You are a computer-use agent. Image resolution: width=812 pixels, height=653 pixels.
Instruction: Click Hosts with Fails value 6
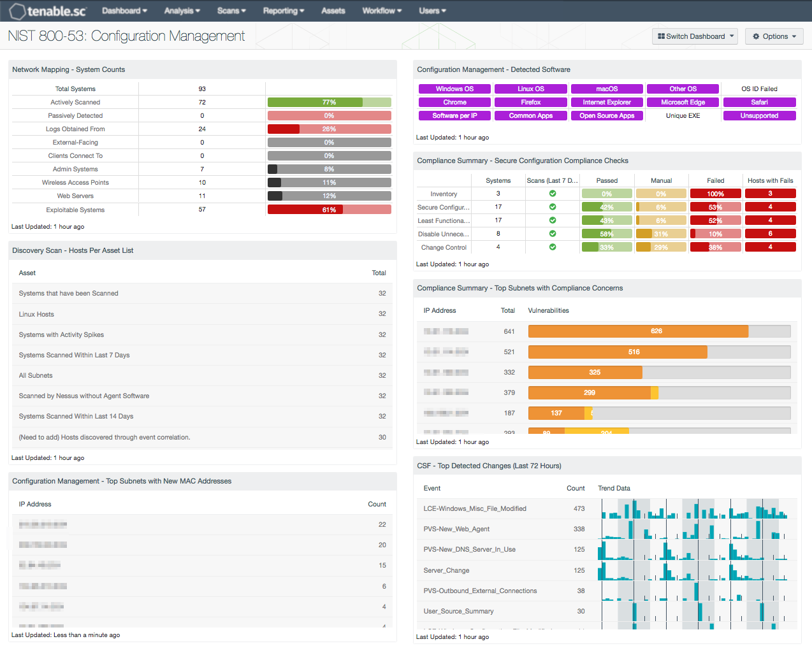tap(770, 234)
